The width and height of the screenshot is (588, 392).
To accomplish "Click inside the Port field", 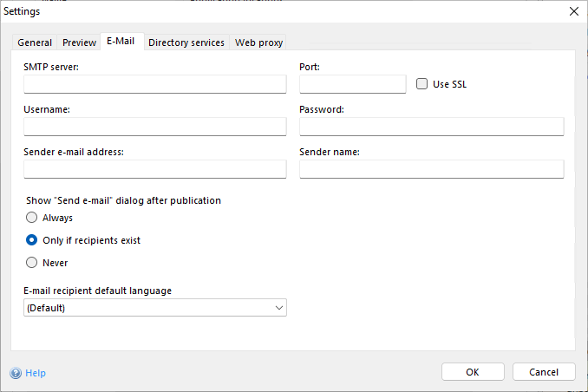I will (352, 84).
